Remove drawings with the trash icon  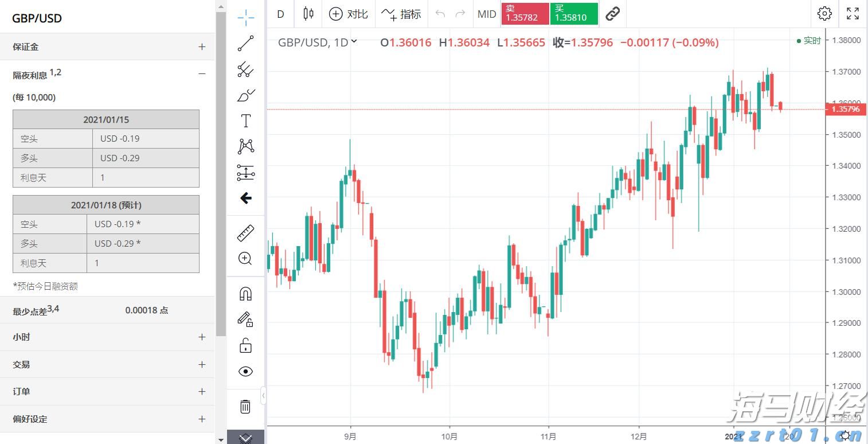(x=245, y=406)
